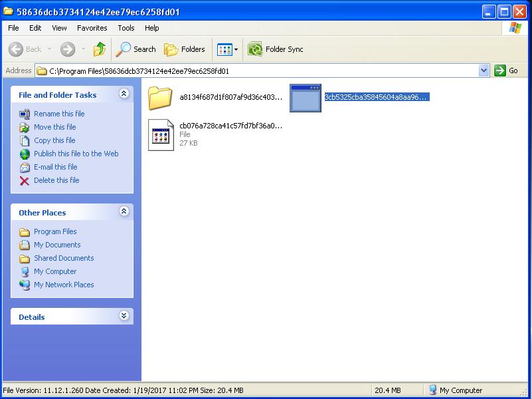The height and width of the screenshot is (399, 532).
Task: Maximize the Explorer window
Action: pyautogui.click(x=504, y=12)
